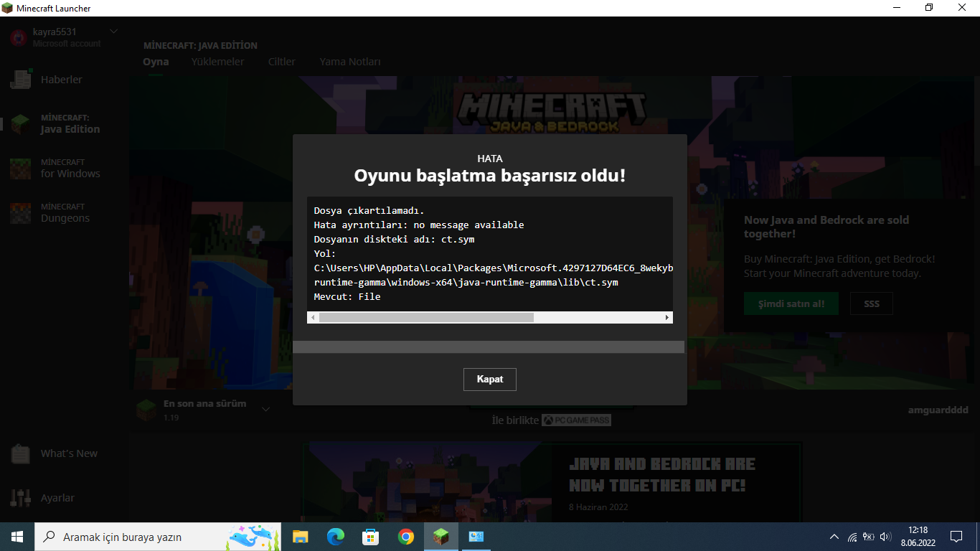
Task: Click the En son ana sürüm grass block icon
Action: [x=146, y=410]
